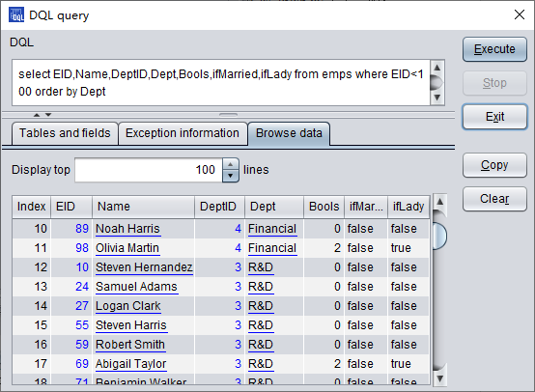Expand split pane with the down triangle

[48, 115]
